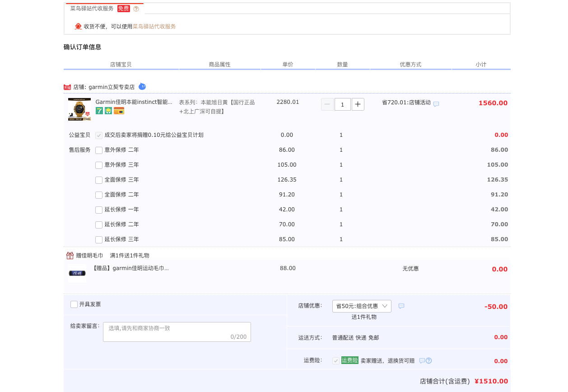Click 普通配送 快递 免邮 shipping text

pyautogui.click(x=356, y=338)
